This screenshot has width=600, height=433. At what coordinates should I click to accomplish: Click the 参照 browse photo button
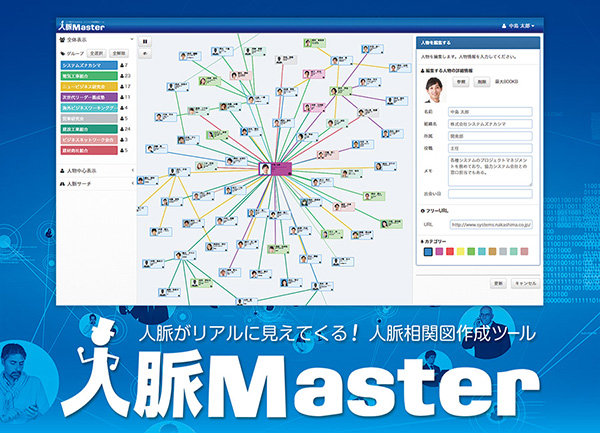pos(461,82)
